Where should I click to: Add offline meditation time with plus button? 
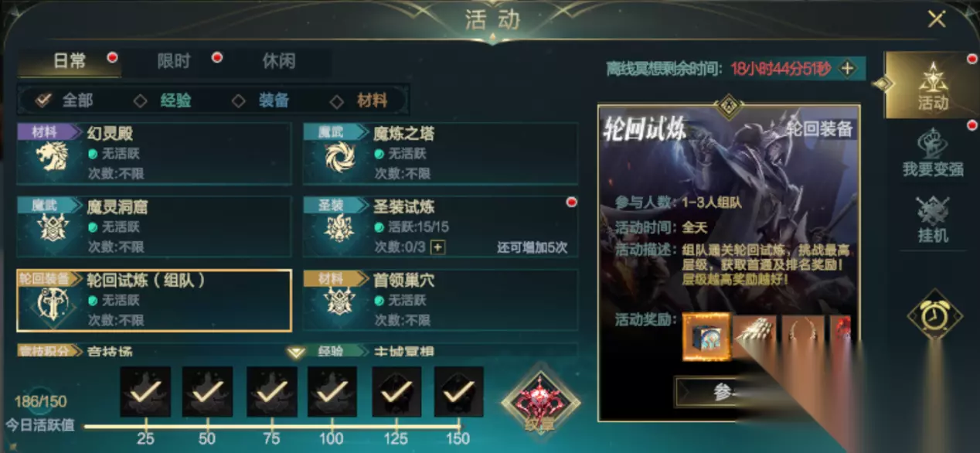coord(848,68)
